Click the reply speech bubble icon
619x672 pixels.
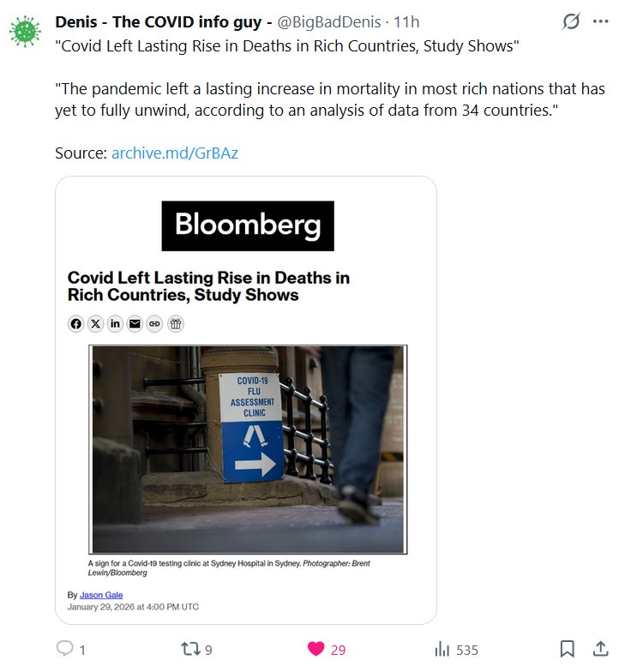[65, 649]
